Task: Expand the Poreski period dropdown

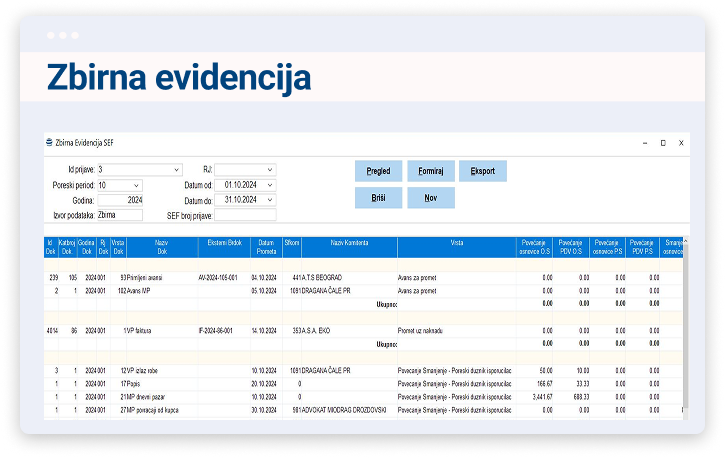Action: [x=136, y=185]
